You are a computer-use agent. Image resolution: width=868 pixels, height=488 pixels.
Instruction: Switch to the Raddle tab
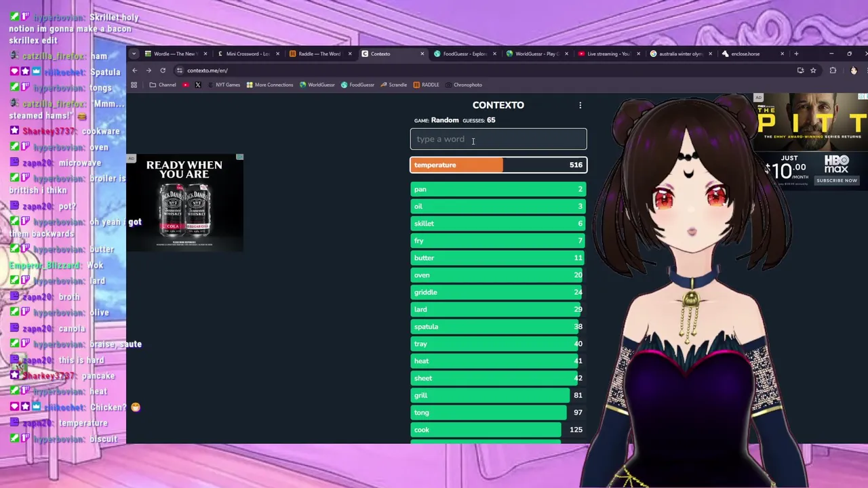pyautogui.click(x=320, y=54)
